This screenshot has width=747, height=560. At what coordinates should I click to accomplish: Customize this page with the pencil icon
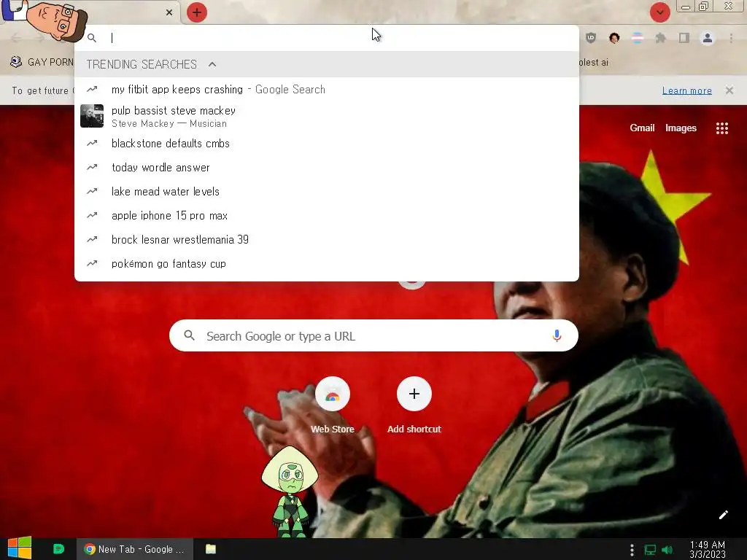pyautogui.click(x=723, y=515)
